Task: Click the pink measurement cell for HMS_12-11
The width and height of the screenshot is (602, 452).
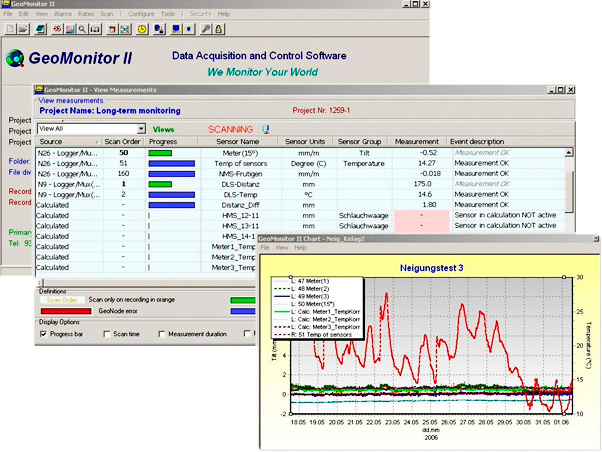Action: click(422, 215)
